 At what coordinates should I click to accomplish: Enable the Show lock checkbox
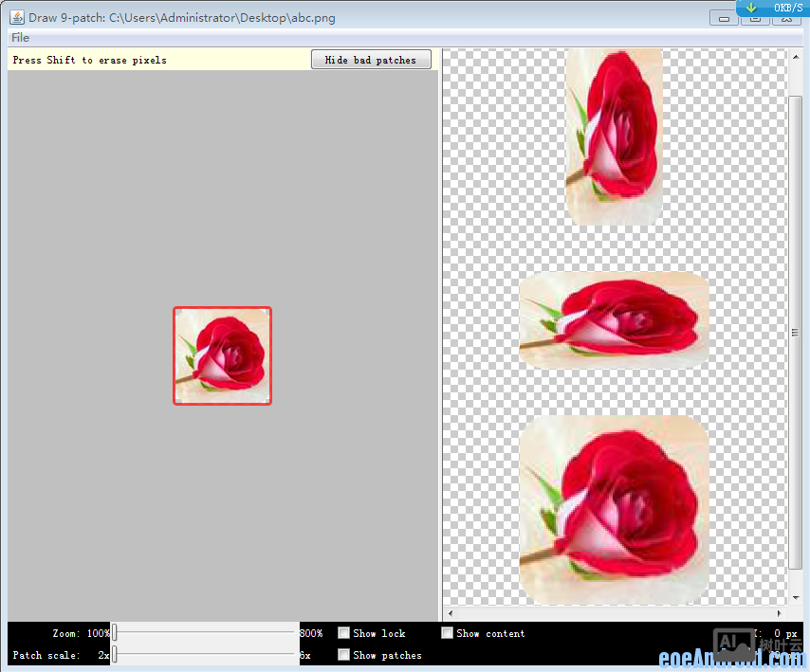point(344,633)
